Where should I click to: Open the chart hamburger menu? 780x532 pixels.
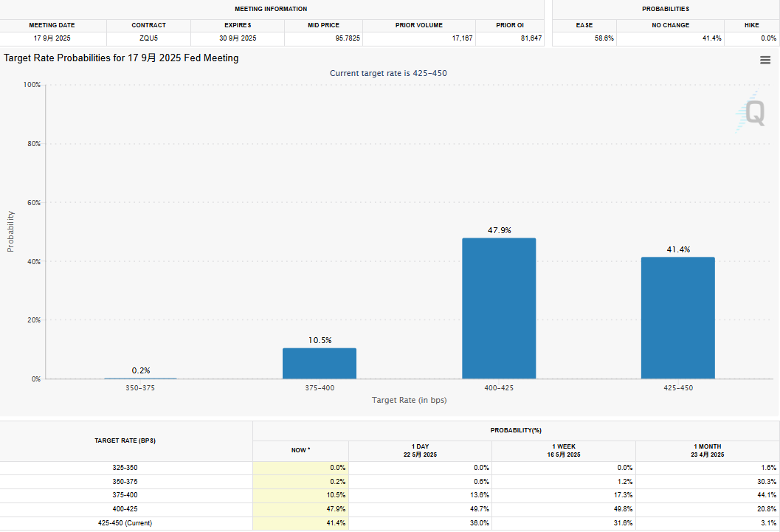pyautogui.click(x=765, y=61)
